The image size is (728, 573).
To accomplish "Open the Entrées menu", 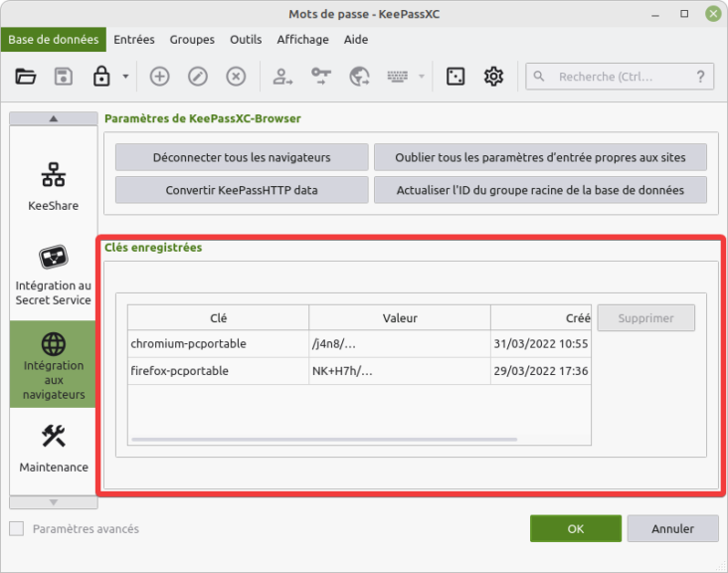I will [134, 40].
